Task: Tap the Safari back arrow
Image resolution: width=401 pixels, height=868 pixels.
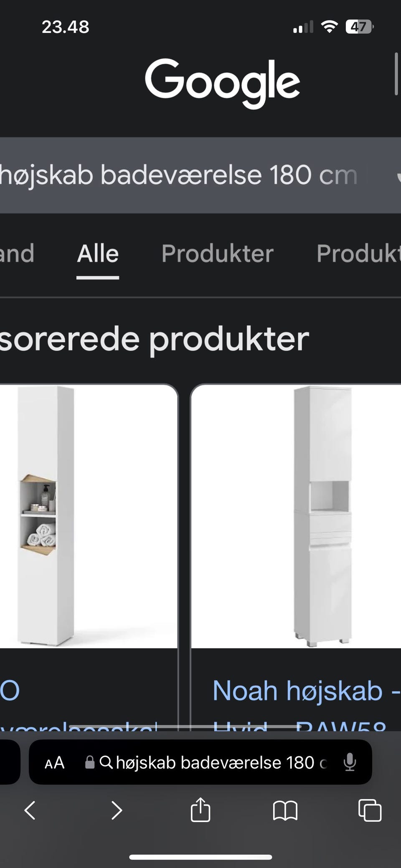Action: point(30,810)
